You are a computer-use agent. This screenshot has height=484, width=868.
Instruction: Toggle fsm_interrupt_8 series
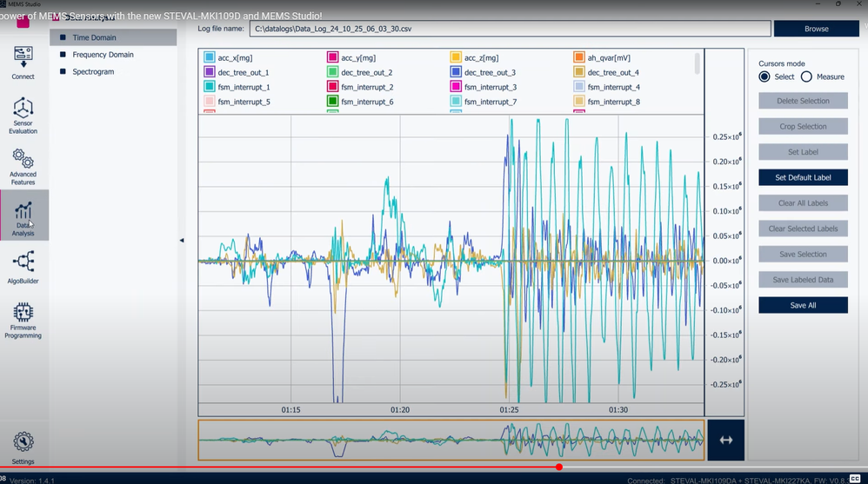point(579,101)
